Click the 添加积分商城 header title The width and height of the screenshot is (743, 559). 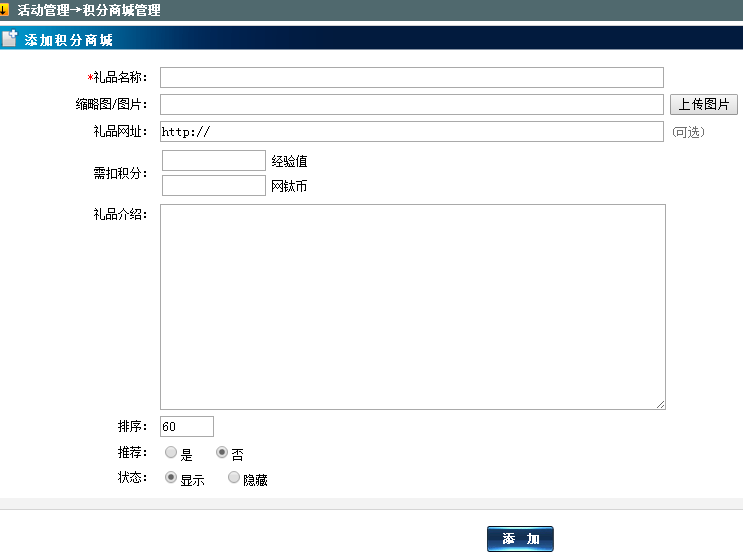[69, 40]
